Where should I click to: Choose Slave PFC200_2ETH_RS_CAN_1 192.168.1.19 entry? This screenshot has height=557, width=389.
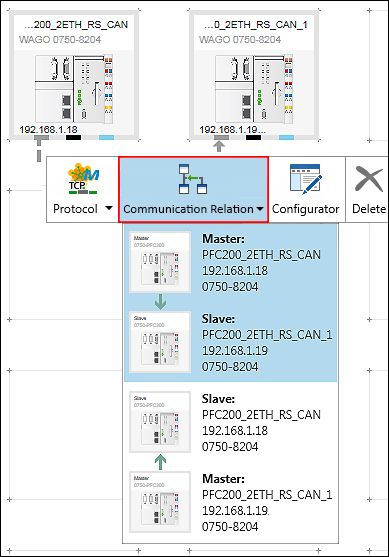[x=230, y=342]
